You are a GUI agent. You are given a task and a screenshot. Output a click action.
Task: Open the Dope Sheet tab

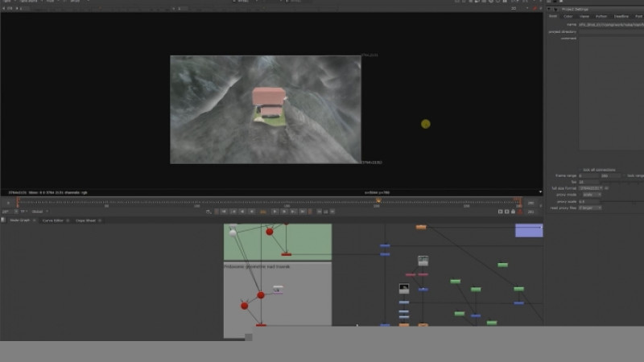(85, 220)
